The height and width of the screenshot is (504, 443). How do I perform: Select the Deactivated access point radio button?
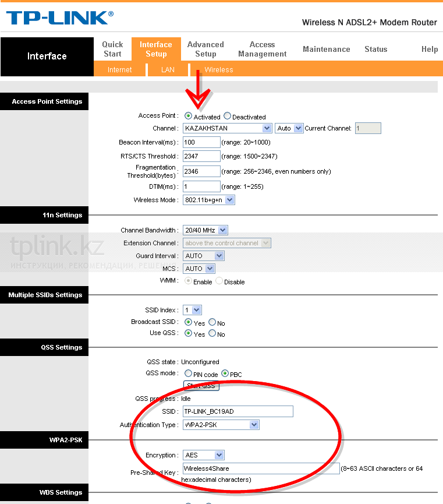pyautogui.click(x=227, y=116)
